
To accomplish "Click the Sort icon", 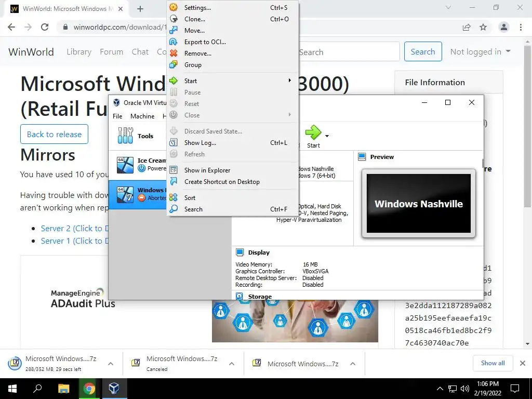I will pos(174,197).
